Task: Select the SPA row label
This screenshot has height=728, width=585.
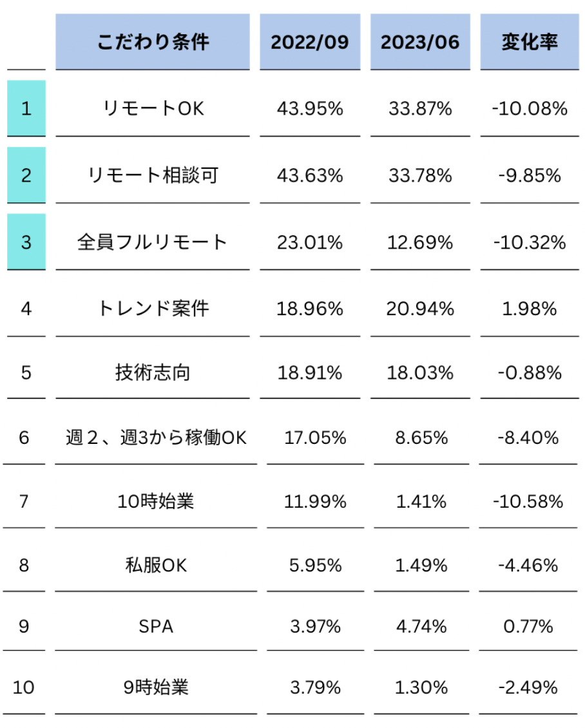Action: pyautogui.click(x=155, y=626)
